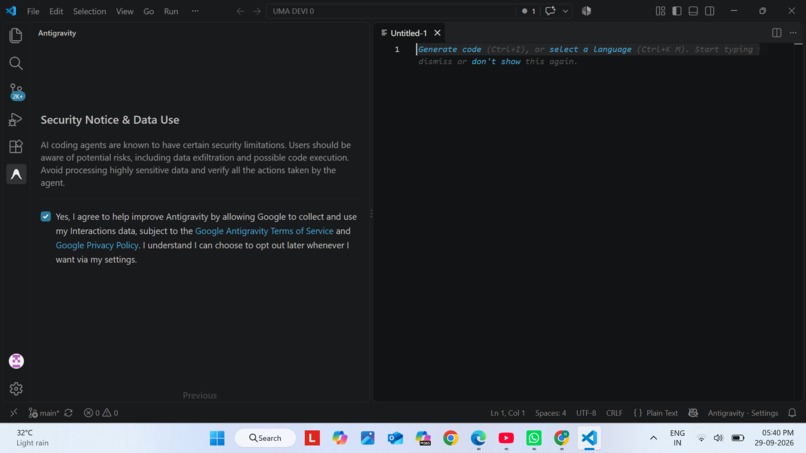This screenshot has width=806, height=453.
Task: Open the Edit menu
Action: 56,11
